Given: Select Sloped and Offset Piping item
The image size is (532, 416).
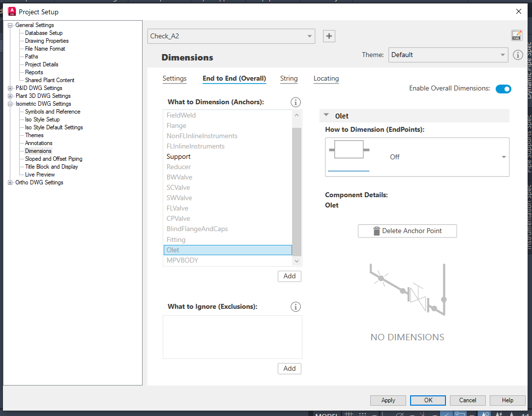Looking at the screenshot, I should [x=54, y=159].
